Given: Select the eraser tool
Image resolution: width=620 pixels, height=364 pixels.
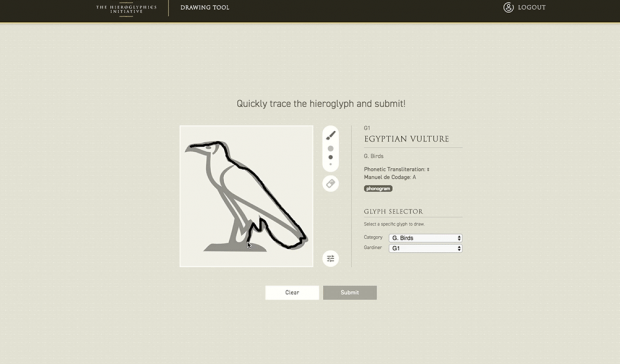Looking at the screenshot, I should point(331,184).
